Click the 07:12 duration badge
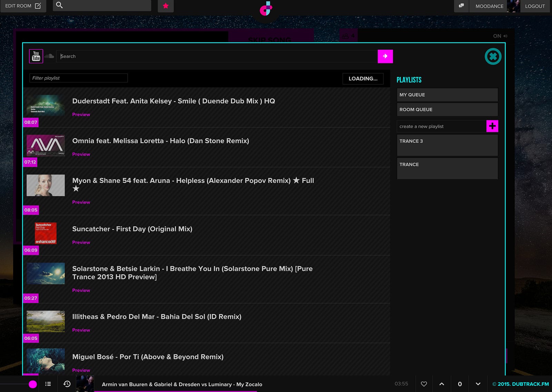Viewport: 552px width, 392px height. (30, 162)
